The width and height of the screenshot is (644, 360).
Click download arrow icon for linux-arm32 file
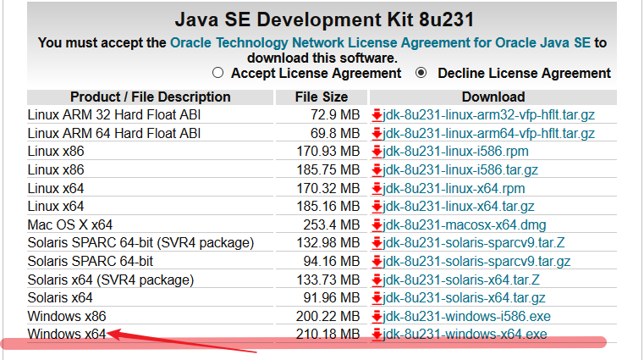point(377,115)
